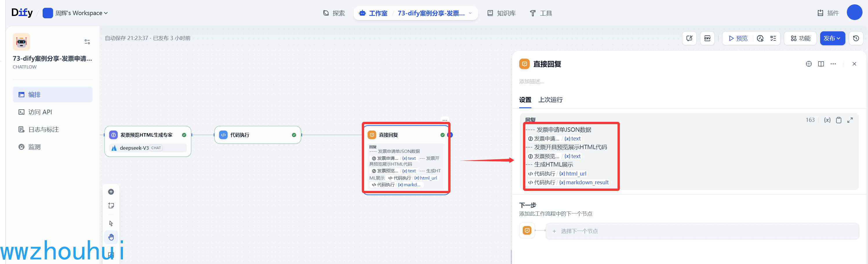This screenshot has width=868, height=264.
Task: Open the 工作室 studio tab
Action: pos(373,13)
